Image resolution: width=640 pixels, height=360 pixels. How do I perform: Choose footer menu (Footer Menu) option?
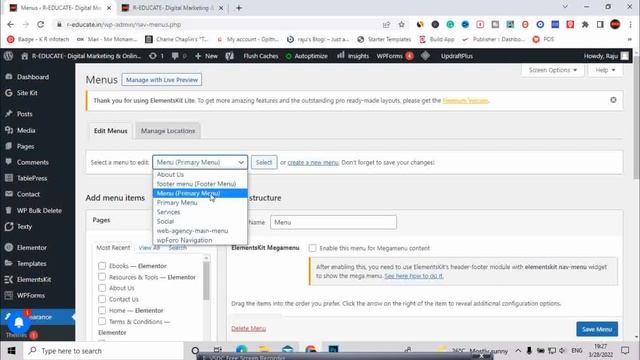coord(200,184)
